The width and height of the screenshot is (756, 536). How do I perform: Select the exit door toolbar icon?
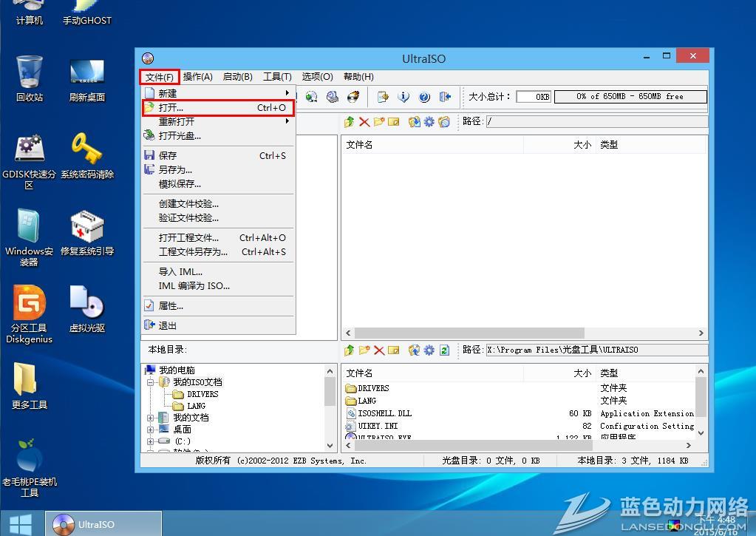(445, 97)
